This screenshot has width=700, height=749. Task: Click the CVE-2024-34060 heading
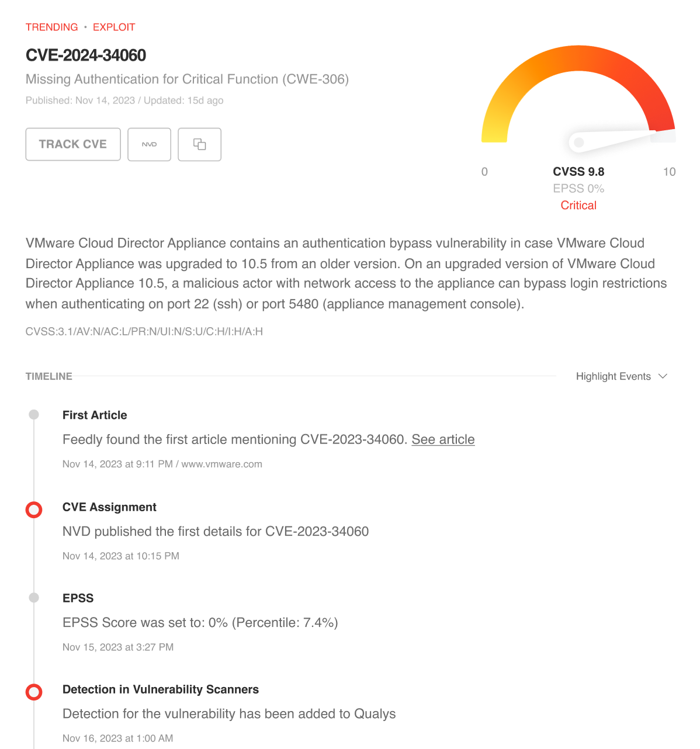(x=86, y=56)
